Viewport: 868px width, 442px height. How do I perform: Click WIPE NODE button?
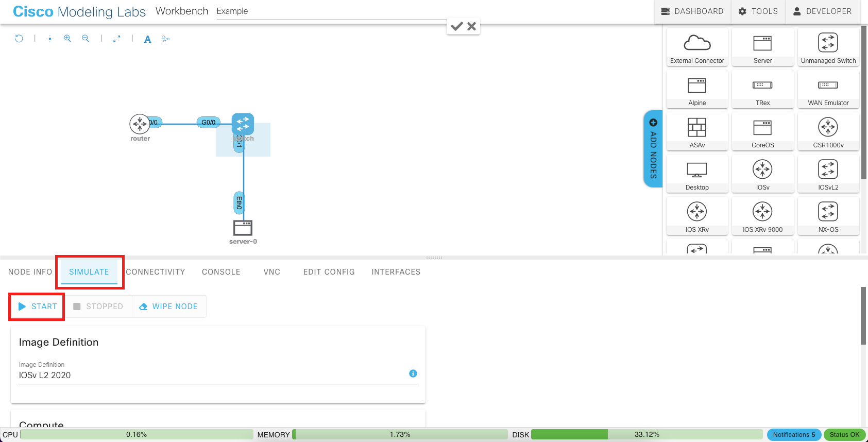169,307
